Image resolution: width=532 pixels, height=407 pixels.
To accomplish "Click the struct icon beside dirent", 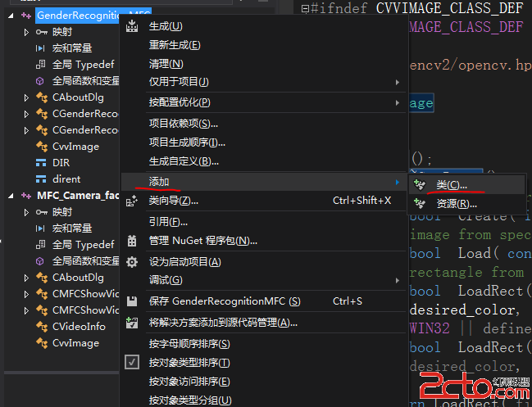I will tap(41, 179).
